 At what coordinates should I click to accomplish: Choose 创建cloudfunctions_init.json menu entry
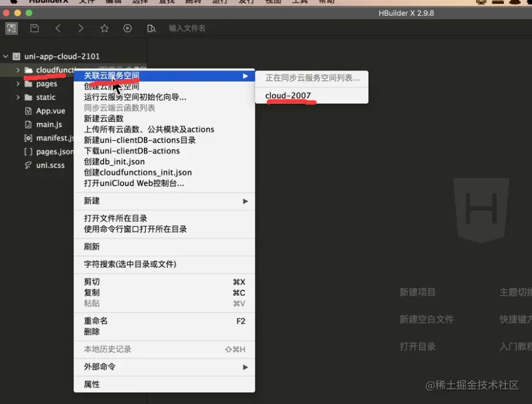(164, 172)
